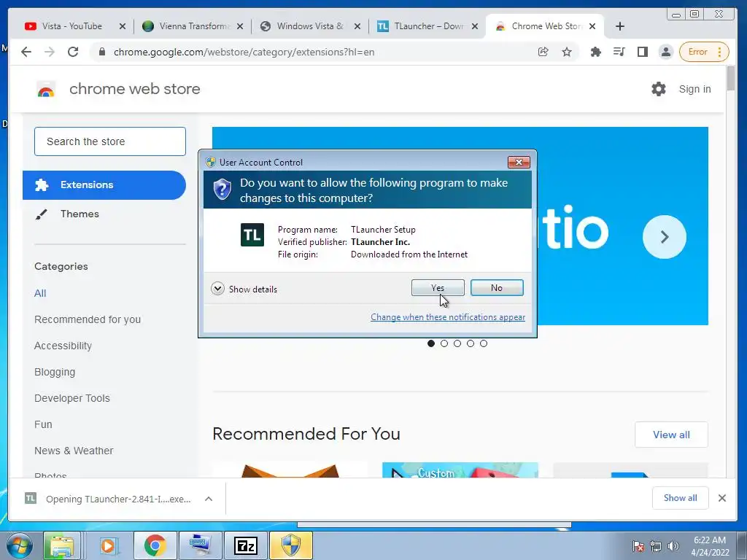The image size is (747, 560).
Task: Click View all for Recommended For You
Action: [671, 435]
